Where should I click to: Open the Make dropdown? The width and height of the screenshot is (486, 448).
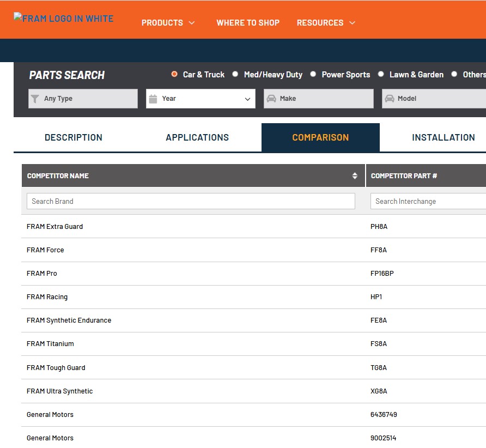point(319,99)
